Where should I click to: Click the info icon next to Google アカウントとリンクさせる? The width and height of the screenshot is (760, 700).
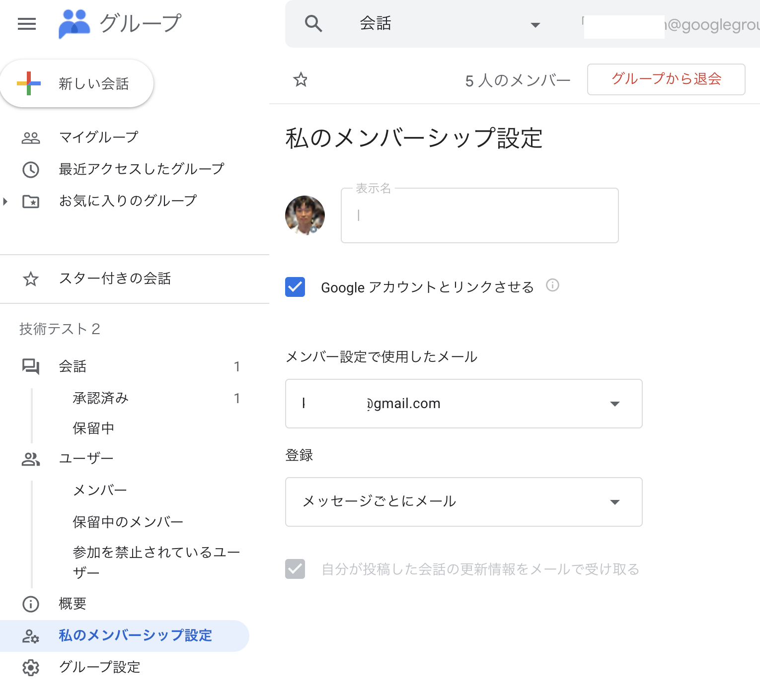[x=552, y=285]
